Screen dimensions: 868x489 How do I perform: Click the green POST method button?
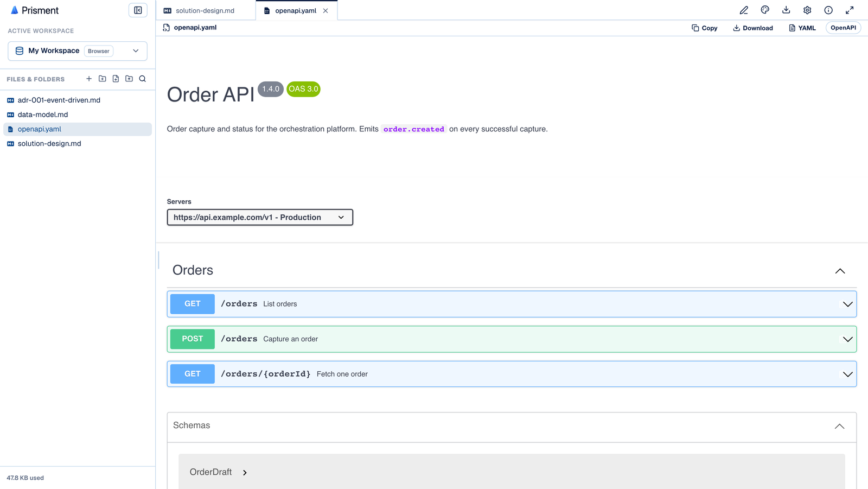pyautogui.click(x=193, y=339)
